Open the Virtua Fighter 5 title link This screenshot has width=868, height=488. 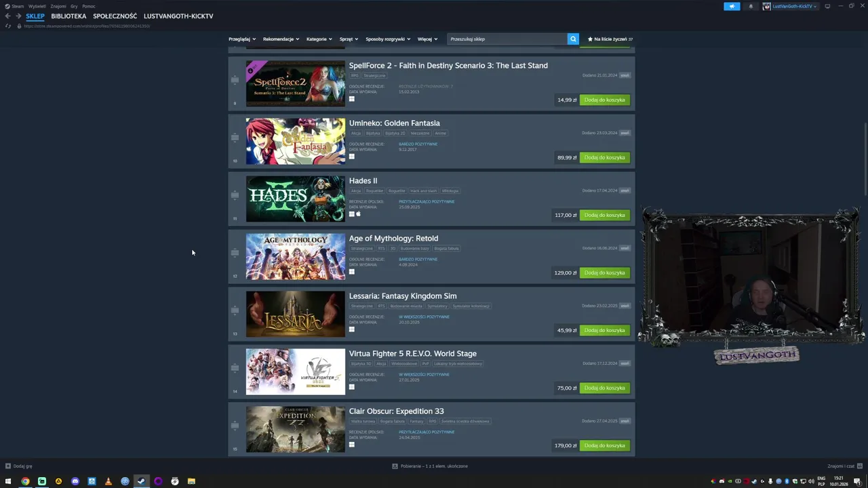412,353
